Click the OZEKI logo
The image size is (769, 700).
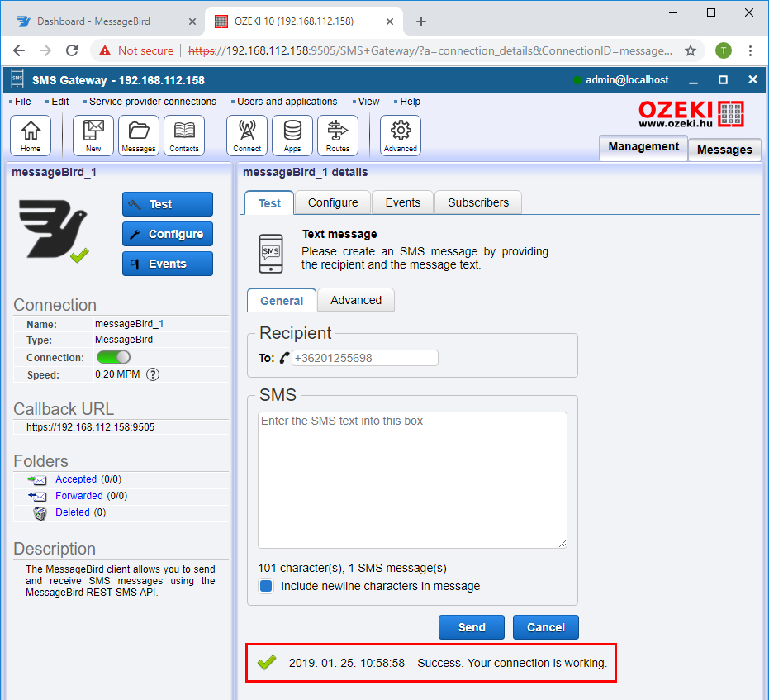(x=691, y=114)
